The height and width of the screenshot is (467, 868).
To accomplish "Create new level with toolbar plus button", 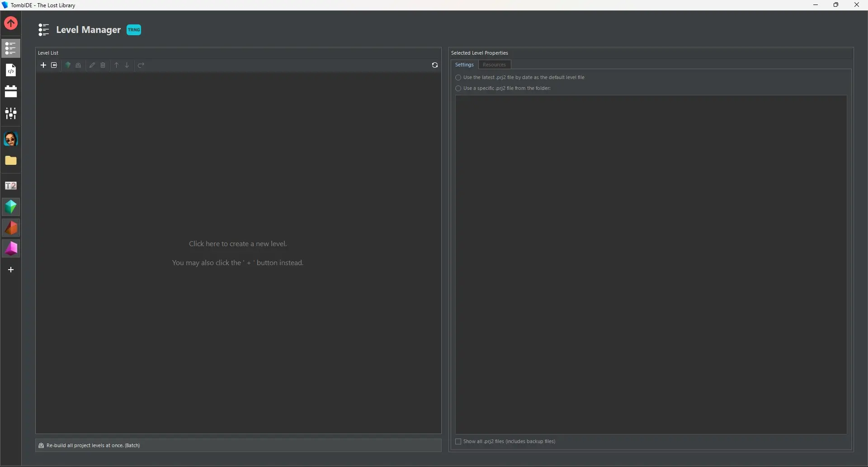I will [x=43, y=65].
